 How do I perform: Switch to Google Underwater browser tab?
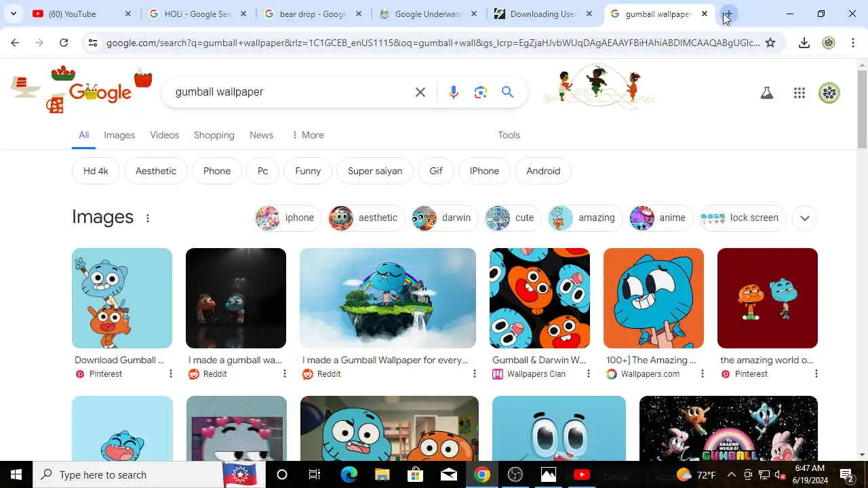click(427, 14)
